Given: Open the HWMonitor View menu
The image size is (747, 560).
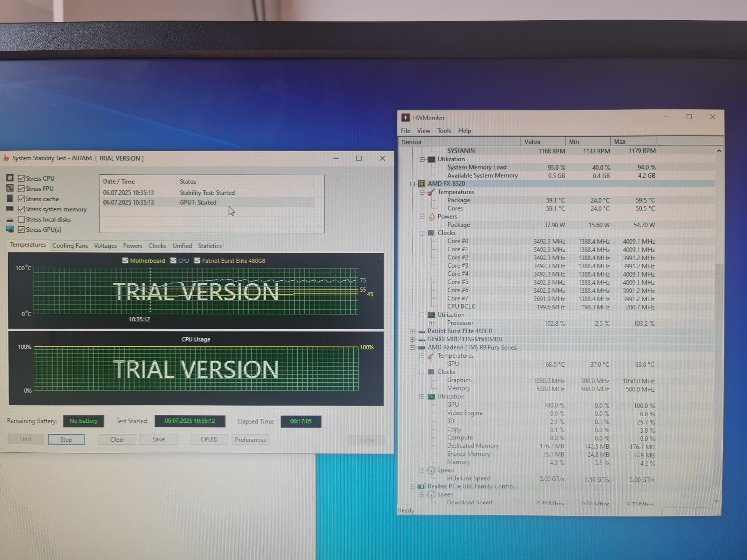Looking at the screenshot, I should (x=424, y=131).
